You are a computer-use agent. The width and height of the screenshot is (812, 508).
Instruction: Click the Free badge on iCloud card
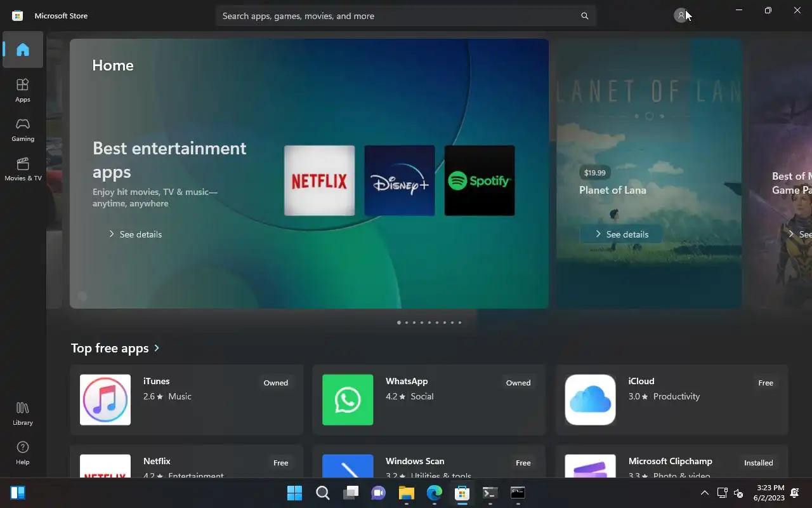766,383
